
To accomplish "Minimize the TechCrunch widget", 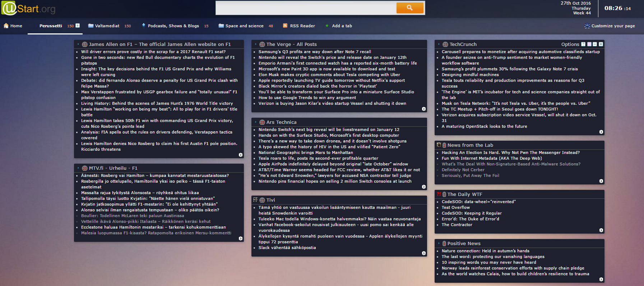I will (595, 44).
